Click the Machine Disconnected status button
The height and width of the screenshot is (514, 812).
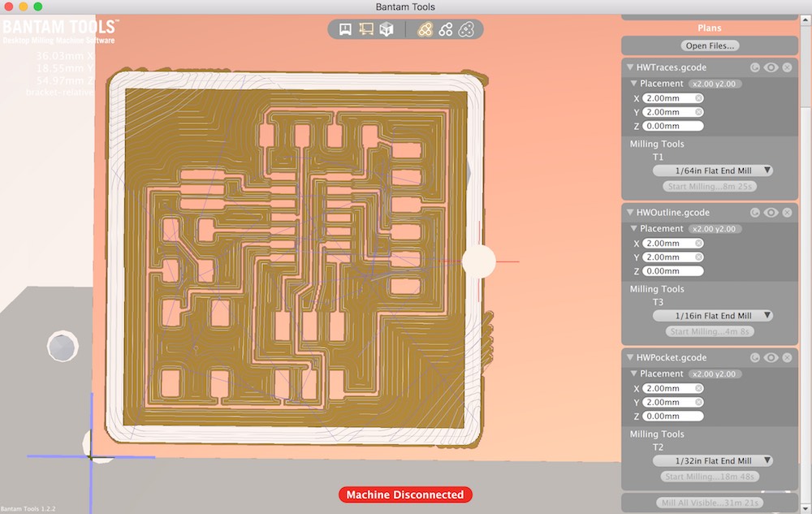click(x=405, y=495)
